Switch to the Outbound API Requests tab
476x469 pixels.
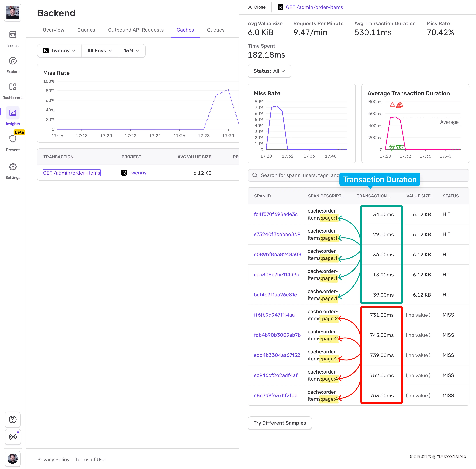[136, 30]
